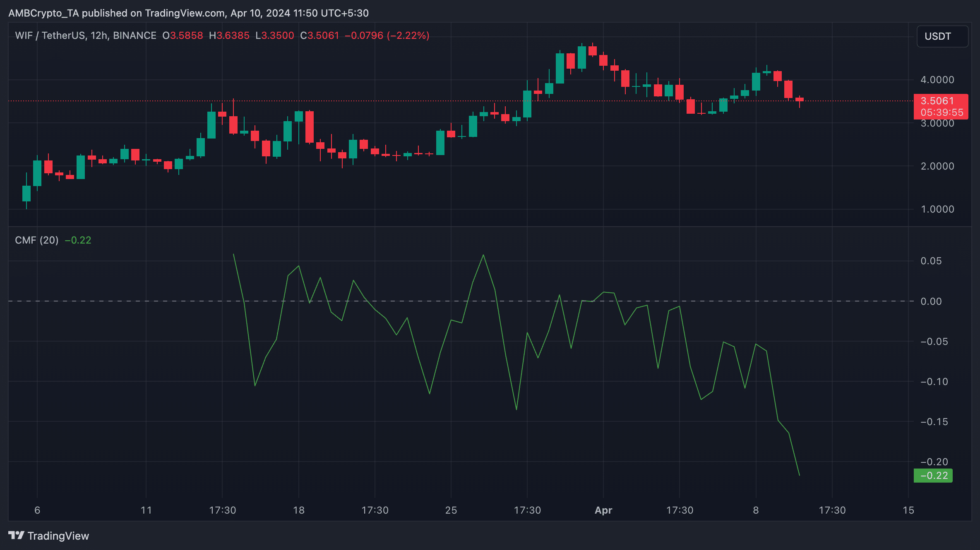
Task: Click the 6 date label on time axis
Action: (x=37, y=510)
